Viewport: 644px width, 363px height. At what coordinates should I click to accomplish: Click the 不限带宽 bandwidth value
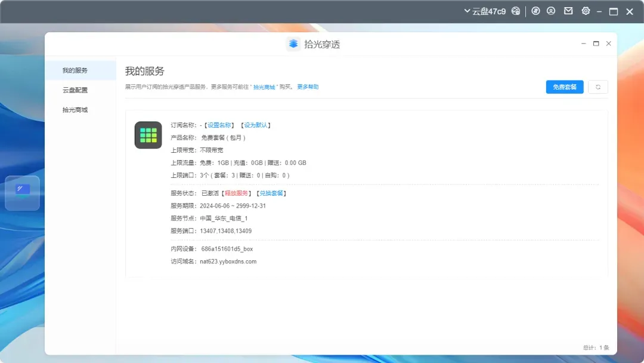[x=212, y=150]
